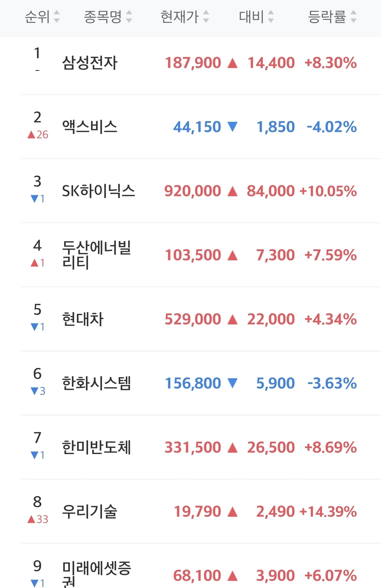Select SK하이닉스 stock name
Viewport: 381px width, 588px height.
click(x=98, y=191)
